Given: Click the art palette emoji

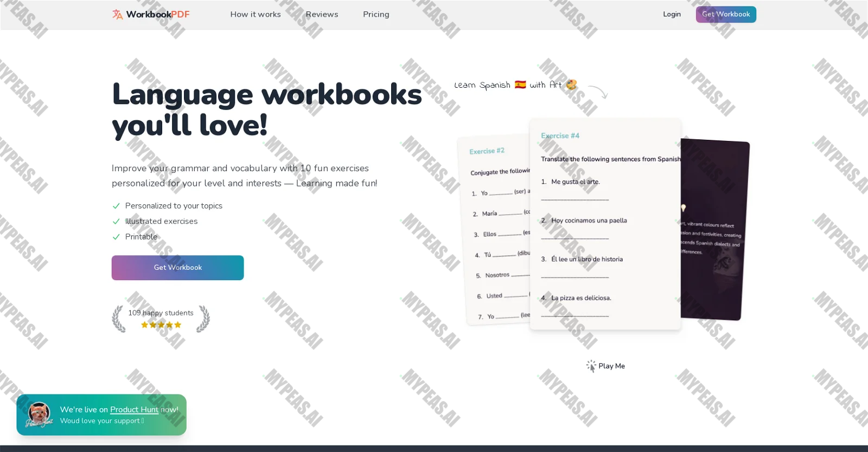Looking at the screenshot, I should (x=571, y=85).
